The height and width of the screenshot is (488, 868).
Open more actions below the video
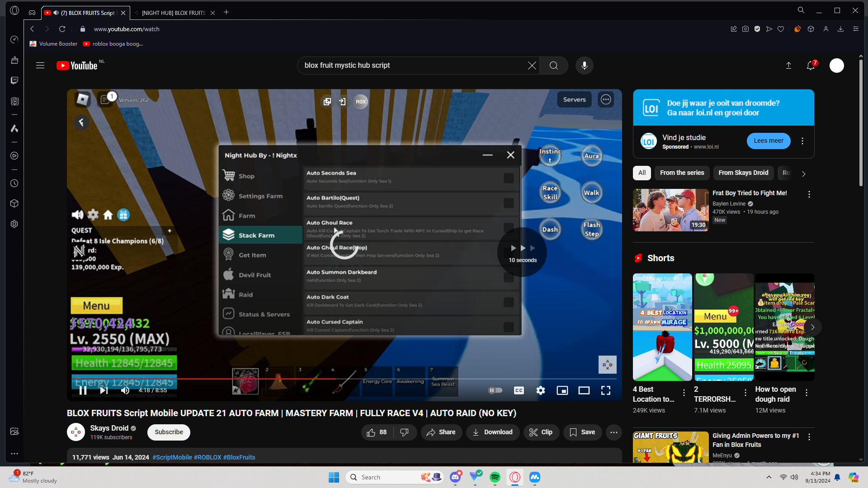coord(614,432)
